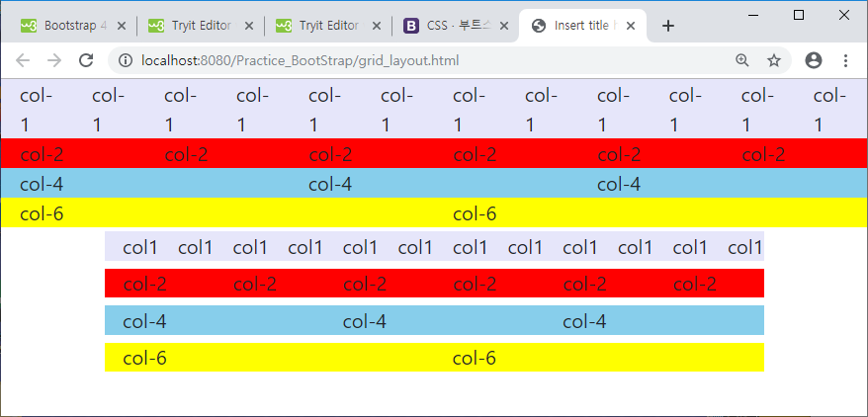Select the Insert title tab

pos(583,26)
